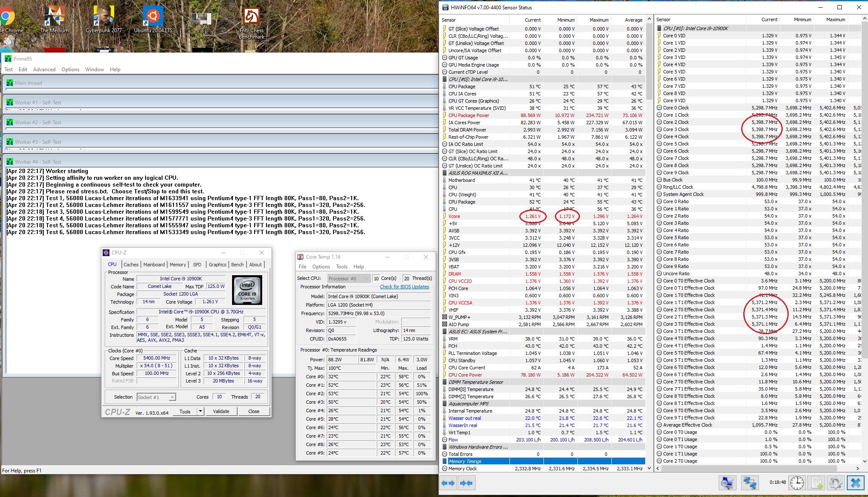Launch Fritz Chess Benchmark desktop icon

(x=251, y=23)
